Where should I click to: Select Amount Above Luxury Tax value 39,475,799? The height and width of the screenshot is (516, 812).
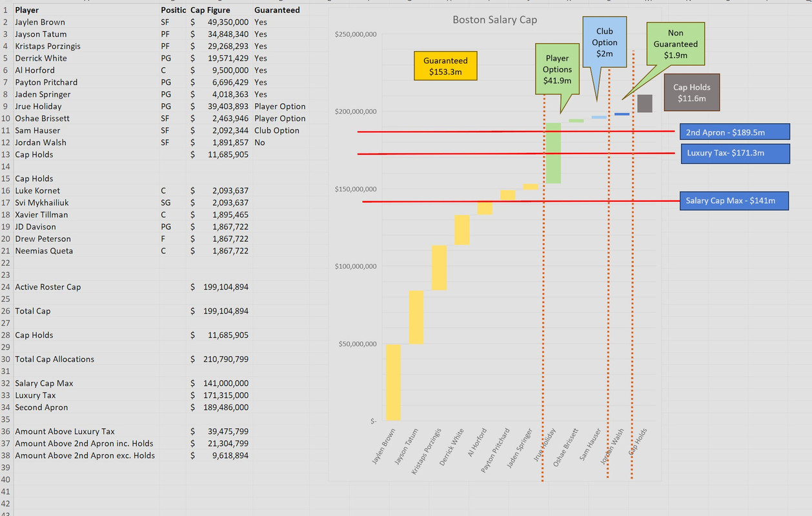[x=219, y=432]
